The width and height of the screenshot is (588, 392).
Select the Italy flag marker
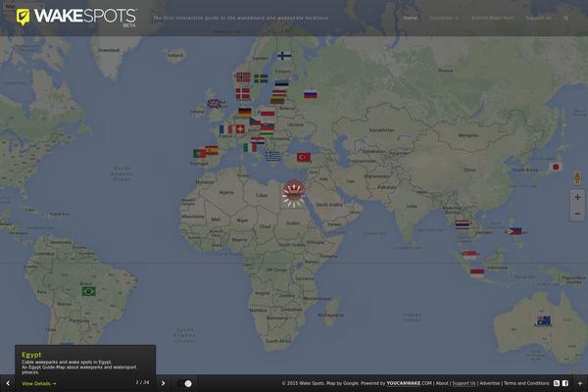[x=250, y=148]
